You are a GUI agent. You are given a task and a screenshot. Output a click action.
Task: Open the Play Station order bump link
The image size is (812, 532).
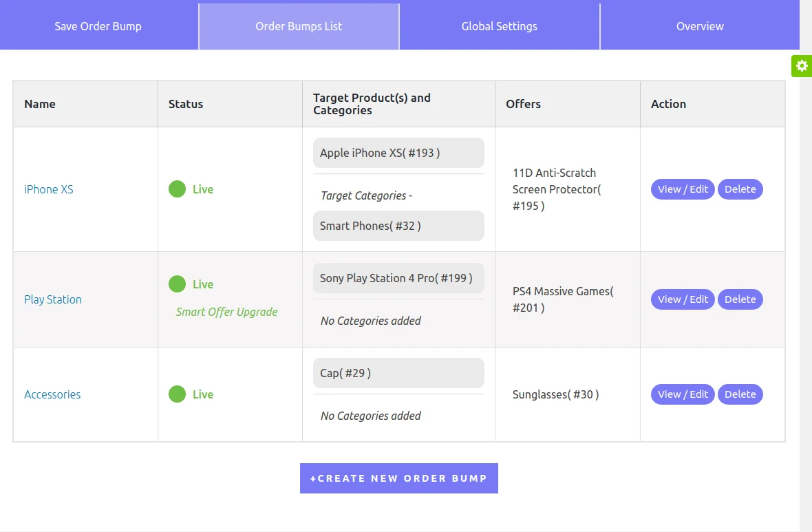(x=53, y=299)
